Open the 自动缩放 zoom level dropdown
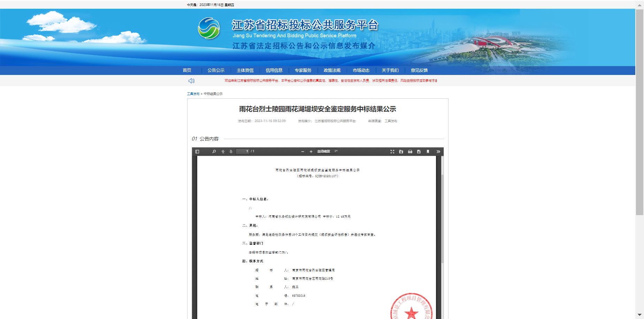The width and height of the screenshot is (644, 319). point(327,152)
